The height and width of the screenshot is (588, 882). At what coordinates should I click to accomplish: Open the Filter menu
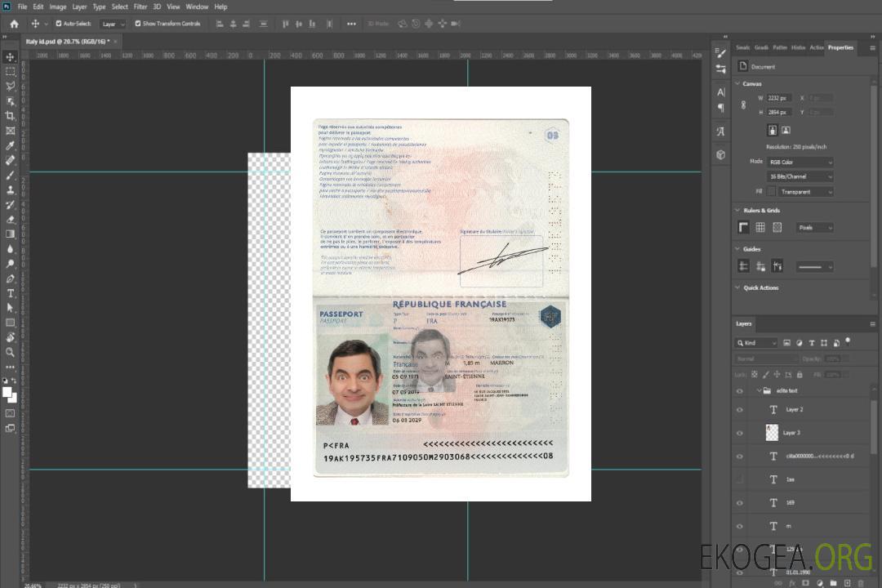(140, 7)
